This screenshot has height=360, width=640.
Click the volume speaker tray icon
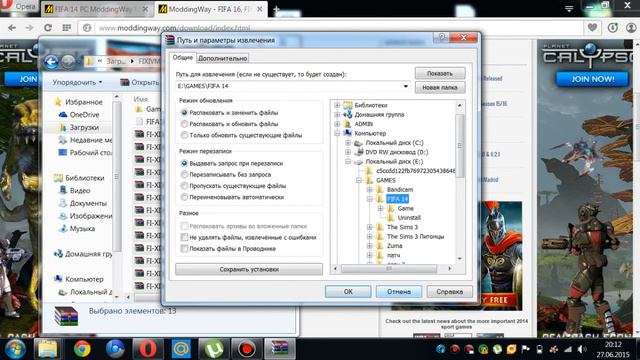pyautogui.click(x=582, y=349)
